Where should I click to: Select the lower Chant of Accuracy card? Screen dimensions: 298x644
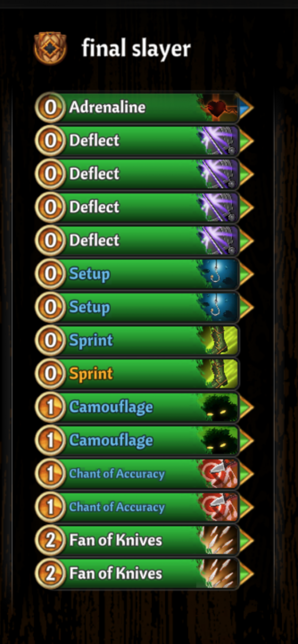tap(137, 507)
